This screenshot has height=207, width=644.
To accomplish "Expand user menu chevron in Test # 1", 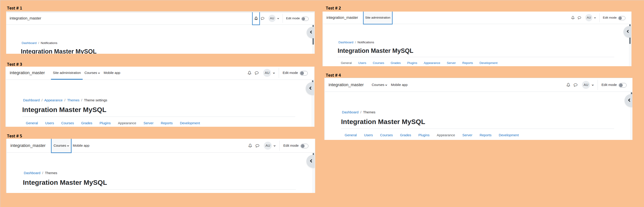I will [x=278, y=19].
